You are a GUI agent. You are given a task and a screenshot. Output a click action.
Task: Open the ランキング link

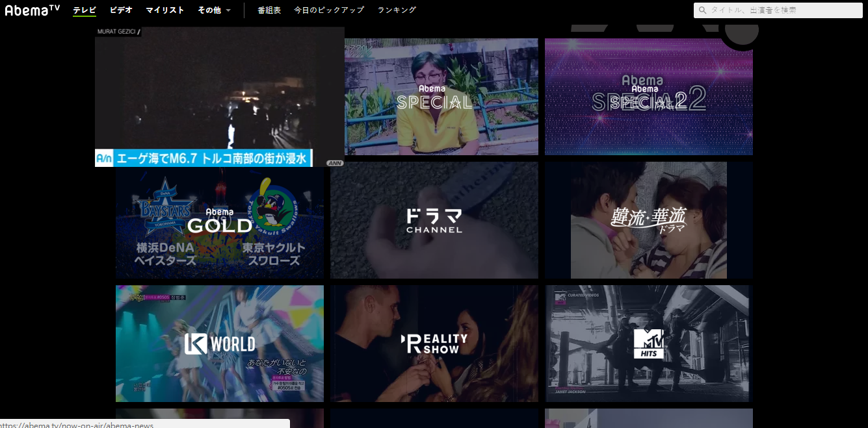(397, 10)
